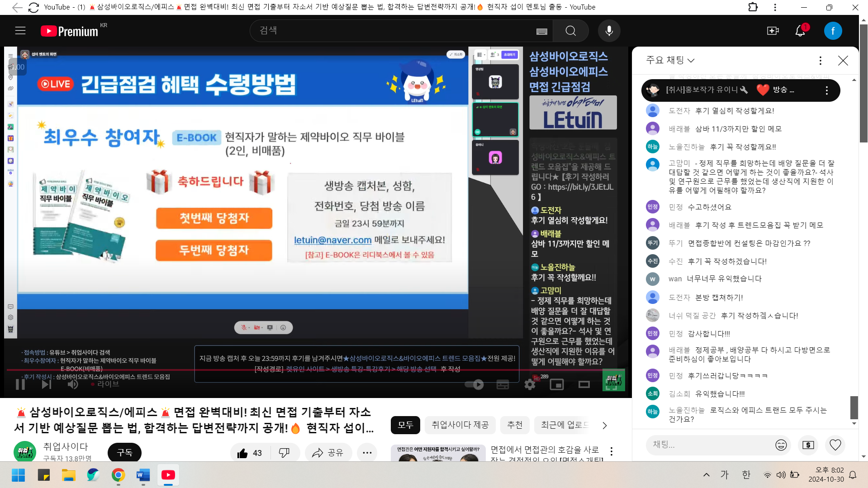868x488 pixels.
Task: Like the video with thumbs up
Action: tap(243, 453)
